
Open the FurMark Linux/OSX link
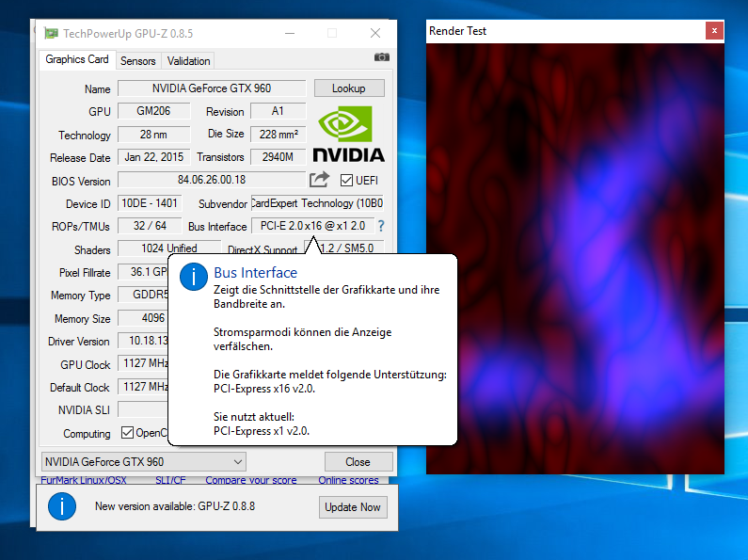(x=84, y=480)
